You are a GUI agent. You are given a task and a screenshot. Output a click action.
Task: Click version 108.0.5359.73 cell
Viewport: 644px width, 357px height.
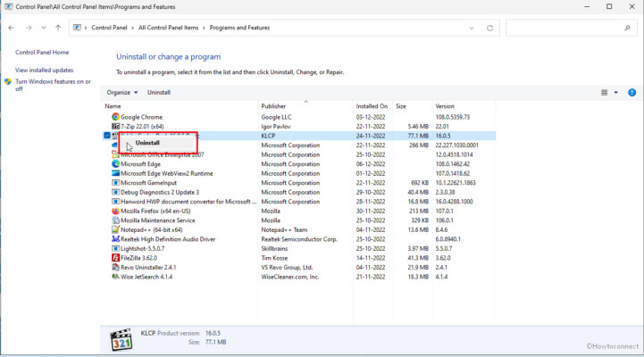pyautogui.click(x=453, y=117)
